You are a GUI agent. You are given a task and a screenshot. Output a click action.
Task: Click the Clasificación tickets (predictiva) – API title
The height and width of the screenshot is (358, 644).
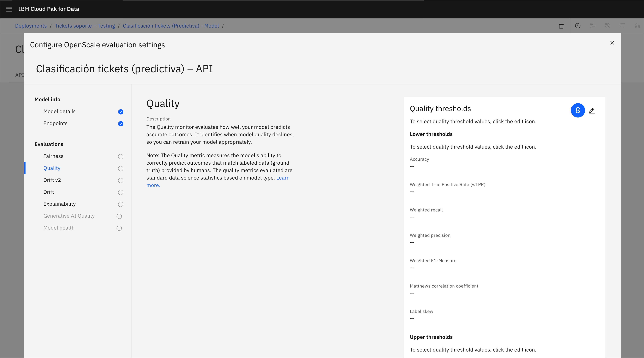[x=124, y=69]
